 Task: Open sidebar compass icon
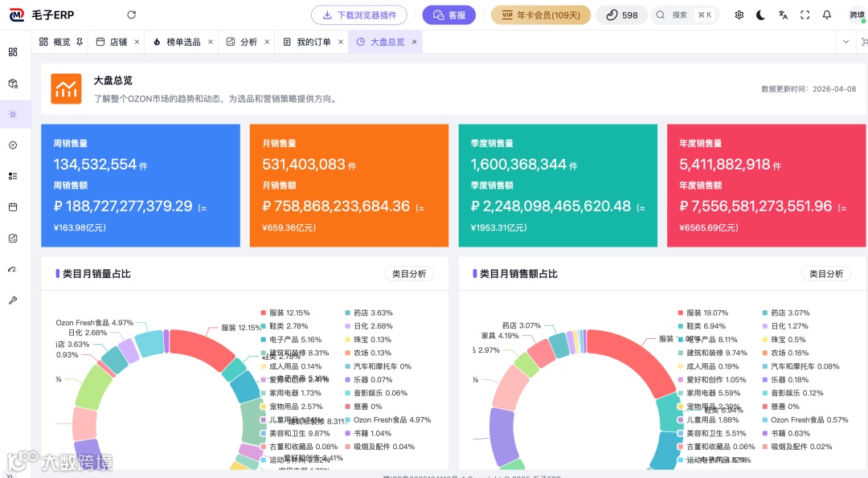tap(13, 145)
